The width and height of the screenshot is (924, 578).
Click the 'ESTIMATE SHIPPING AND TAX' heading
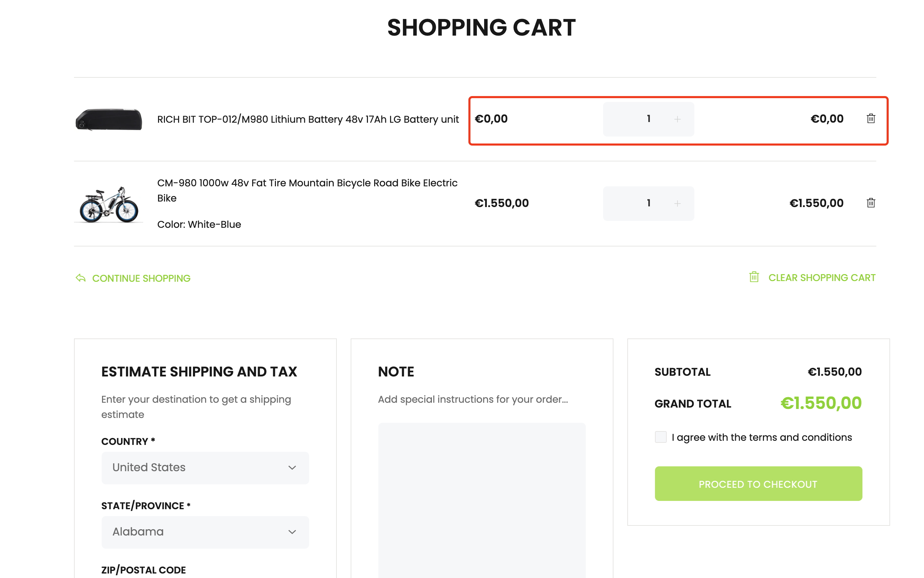click(x=199, y=372)
